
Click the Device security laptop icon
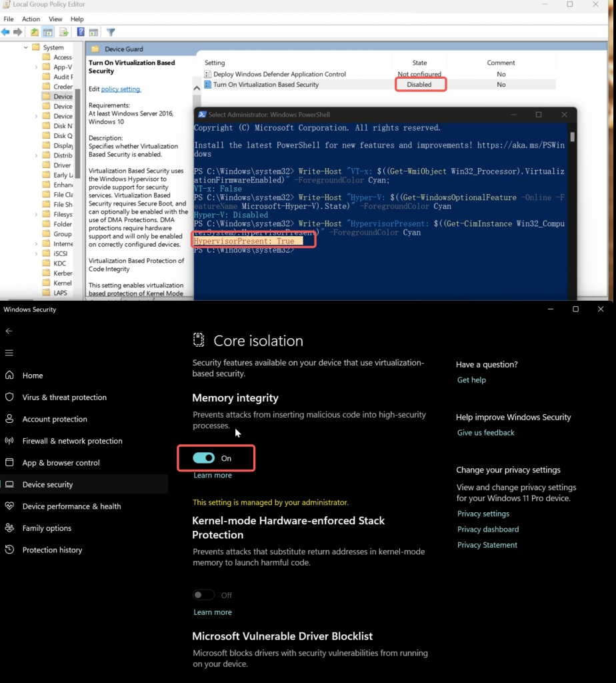(9, 484)
